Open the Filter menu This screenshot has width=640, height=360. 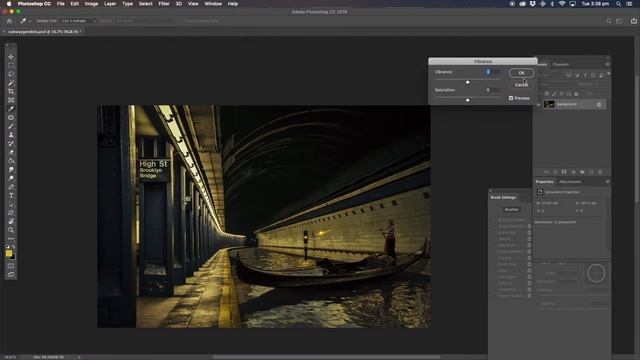[x=164, y=4]
